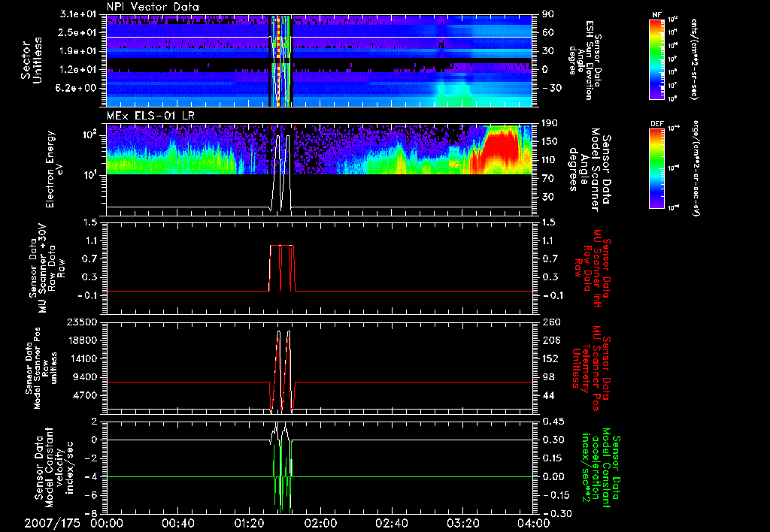Click the 'MU Scanner +30V Raw Data' axis title
The image size is (770, 532).
point(47,268)
